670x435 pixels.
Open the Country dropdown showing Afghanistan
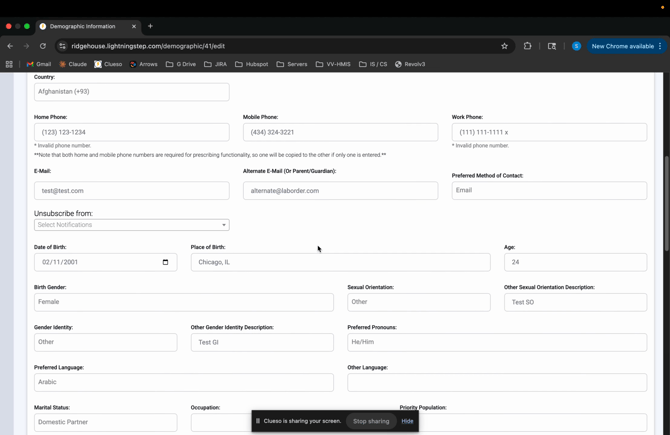[x=131, y=92]
